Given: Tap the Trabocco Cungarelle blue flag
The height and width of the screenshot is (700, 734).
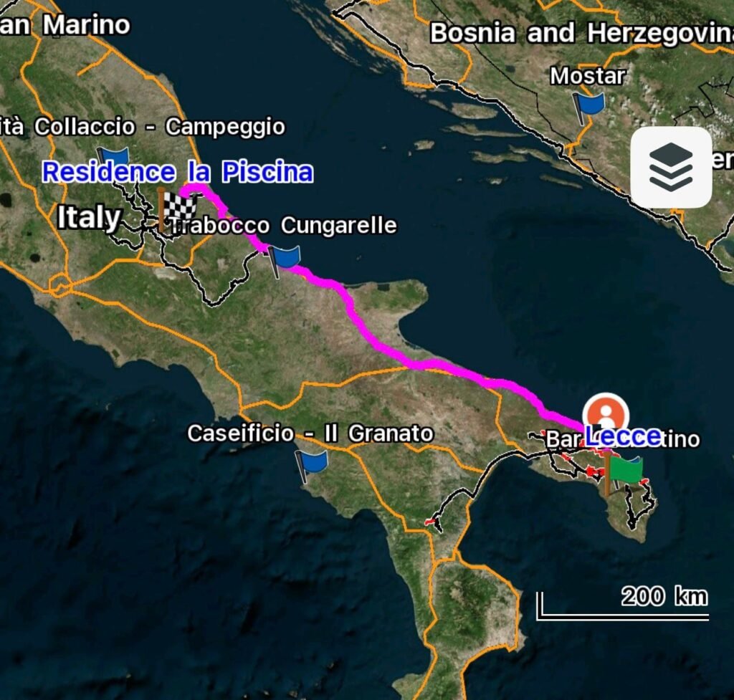Looking at the screenshot, I should tap(284, 262).
